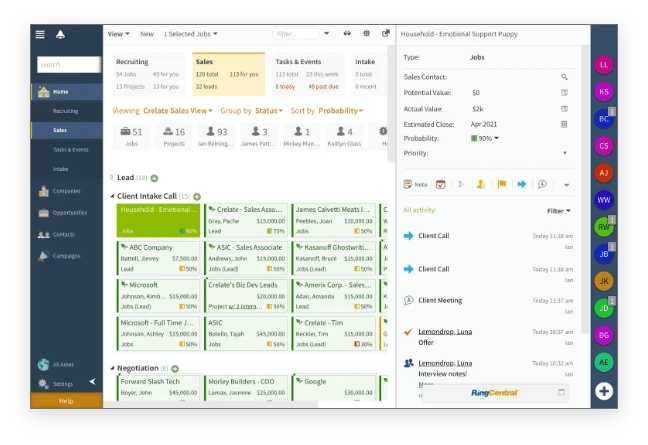Click the play triangle icon in activity bar

[x=461, y=184]
